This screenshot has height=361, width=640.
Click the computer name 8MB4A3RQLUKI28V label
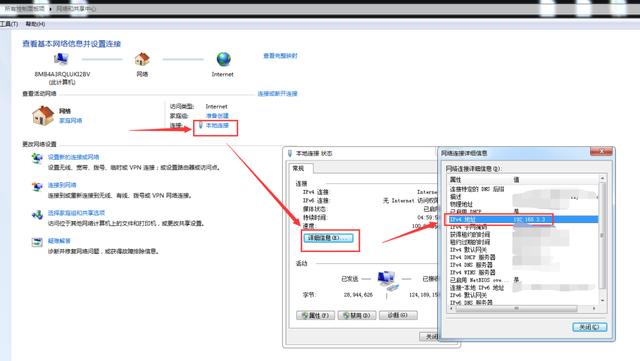point(62,74)
